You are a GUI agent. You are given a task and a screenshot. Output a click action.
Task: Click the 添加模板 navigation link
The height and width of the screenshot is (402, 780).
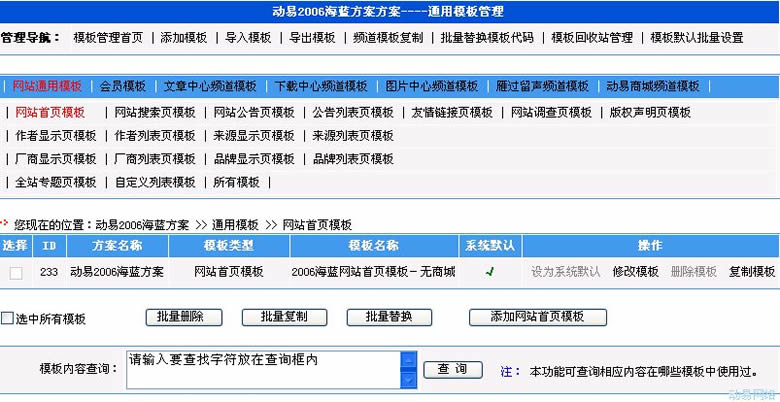(x=184, y=38)
